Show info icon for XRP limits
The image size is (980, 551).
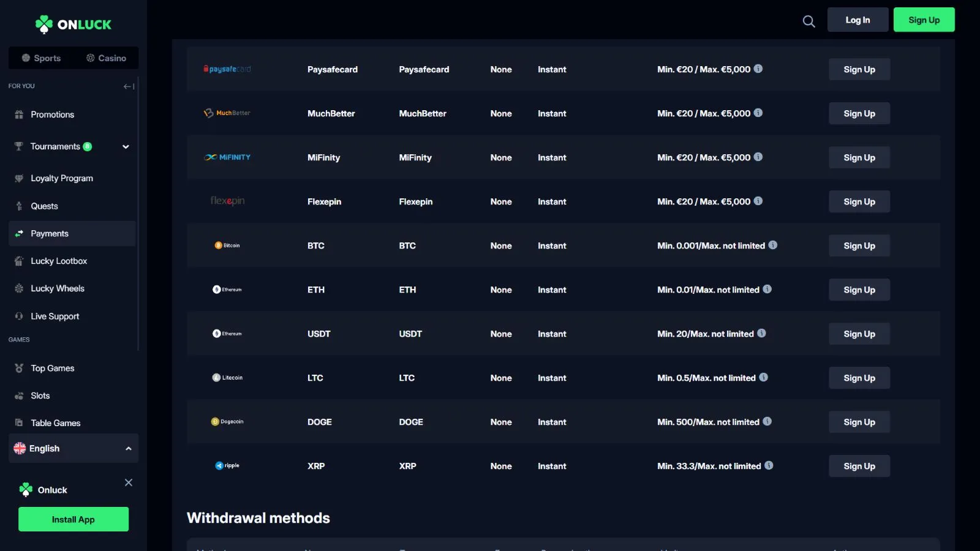[769, 465]
